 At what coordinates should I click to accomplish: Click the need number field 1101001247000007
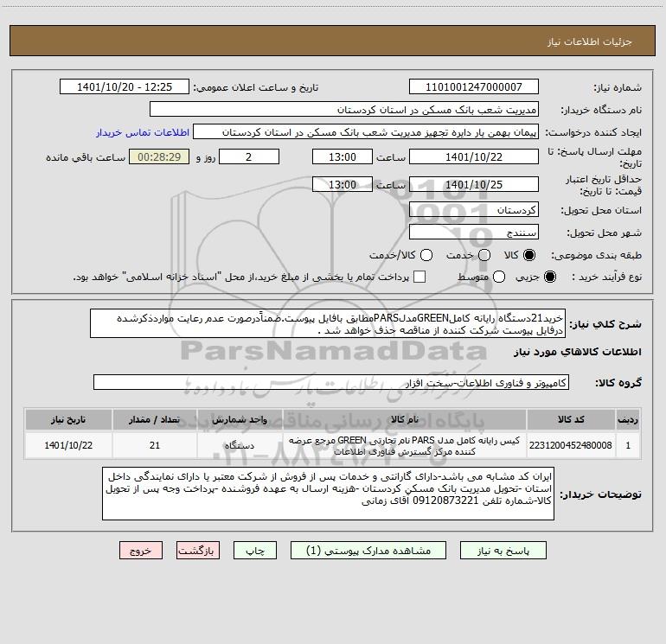pyautogui.click(x=474, y=86)
